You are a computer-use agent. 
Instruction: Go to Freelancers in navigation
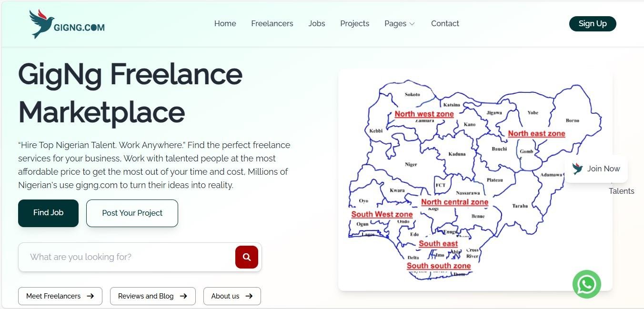272,23
